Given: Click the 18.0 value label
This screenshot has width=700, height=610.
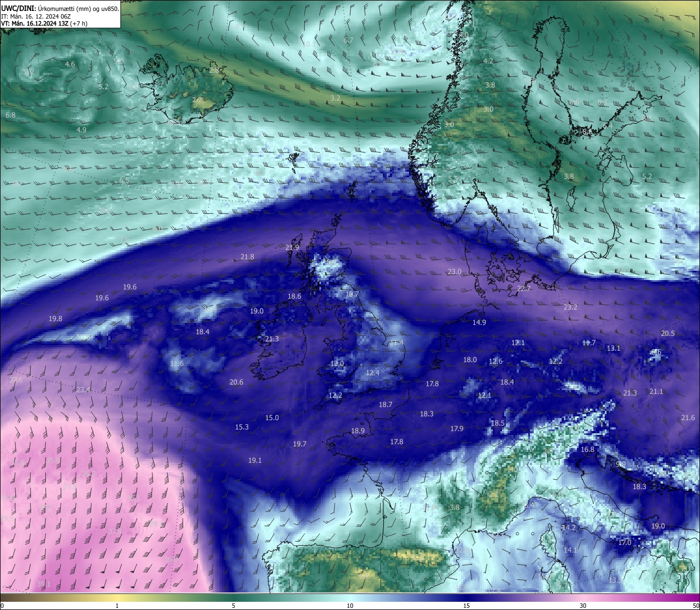Looking at the screenshot, I should 470,359.
